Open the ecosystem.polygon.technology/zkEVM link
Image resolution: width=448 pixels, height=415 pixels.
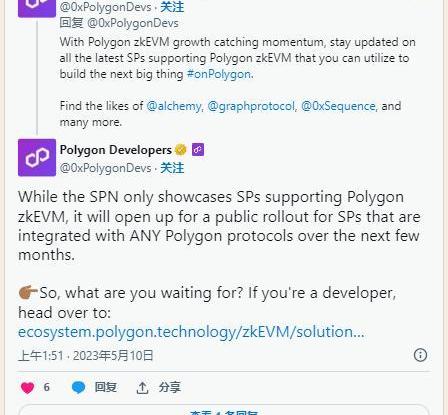pyautogui.click(x=191, y=332)
